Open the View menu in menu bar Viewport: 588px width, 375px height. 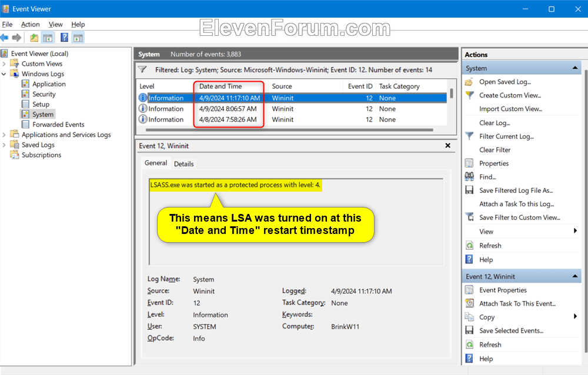pos(55,24)
